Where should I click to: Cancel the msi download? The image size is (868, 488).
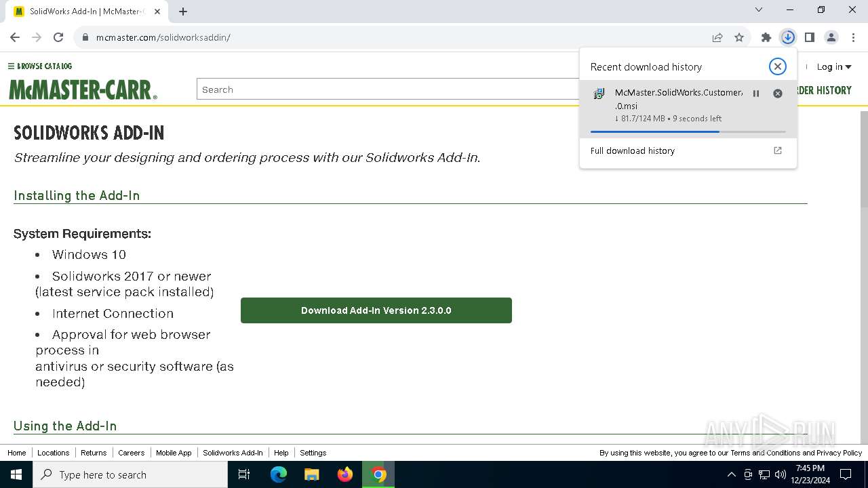[778, 94]
